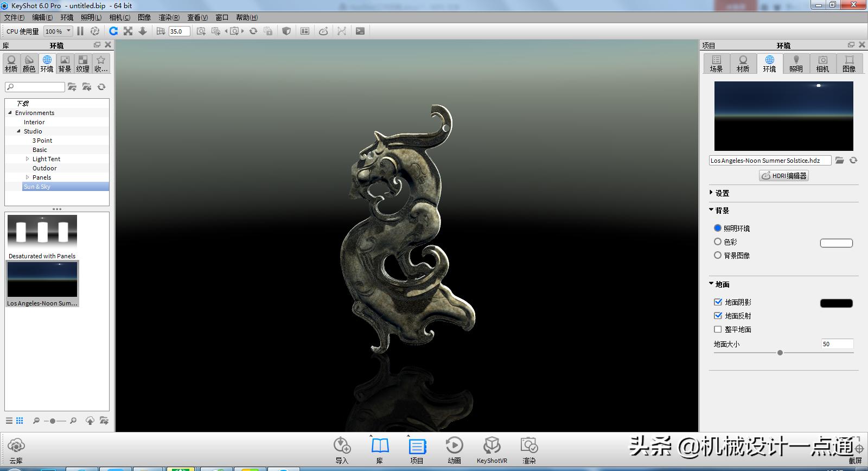Click the ground shadow black color swatch
868x471 pixels.
coord(836,303)
